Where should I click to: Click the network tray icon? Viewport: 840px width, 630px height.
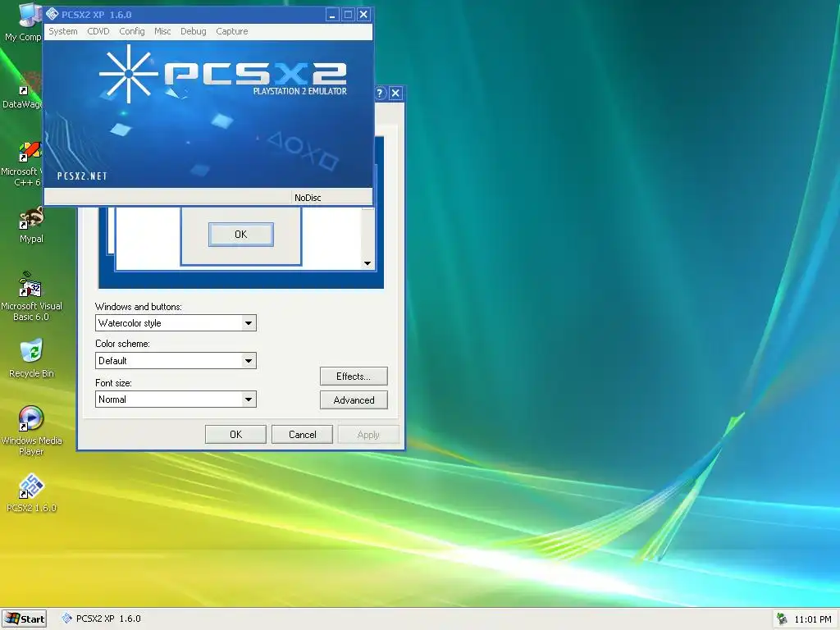coord(782,619)
